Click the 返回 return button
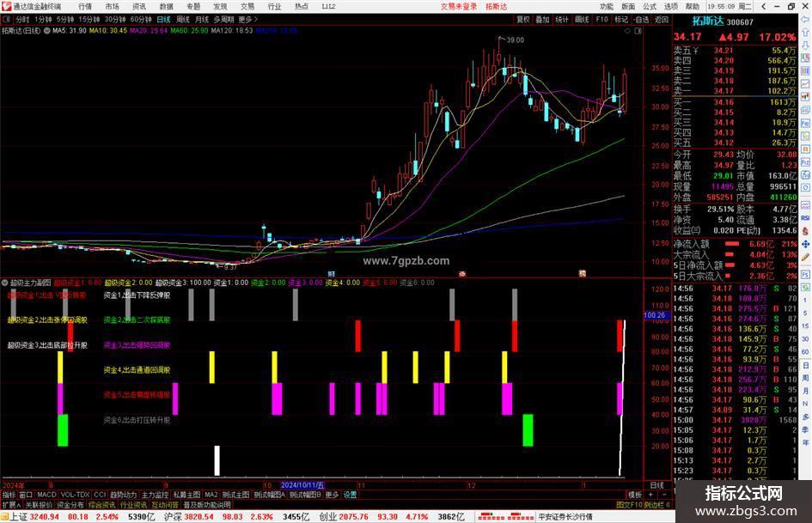812x523 pixels. pos(662,19)
